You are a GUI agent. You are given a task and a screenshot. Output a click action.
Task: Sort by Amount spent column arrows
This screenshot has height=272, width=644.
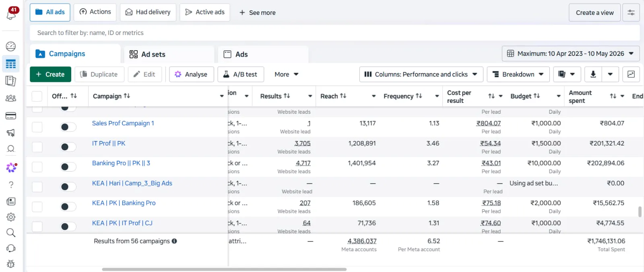[613, 96]
